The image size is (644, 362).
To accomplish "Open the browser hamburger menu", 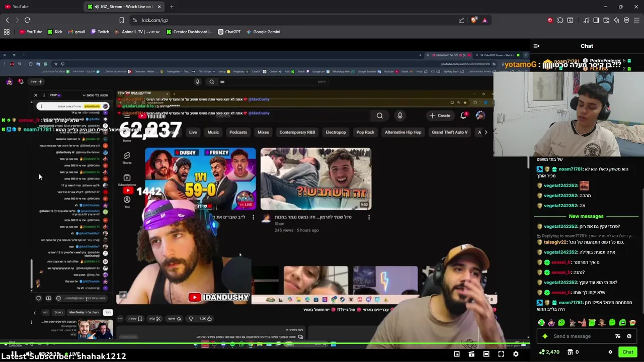I will (x=636, y=20).
